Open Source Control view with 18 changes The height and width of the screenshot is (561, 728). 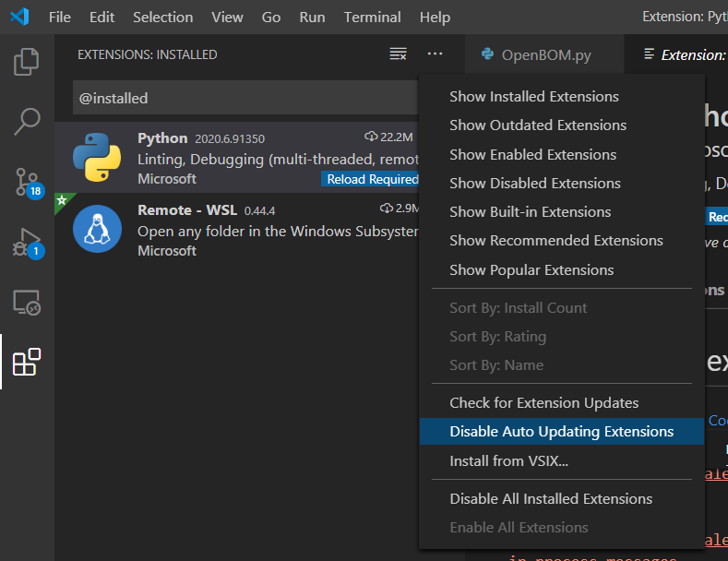point(28,182)
